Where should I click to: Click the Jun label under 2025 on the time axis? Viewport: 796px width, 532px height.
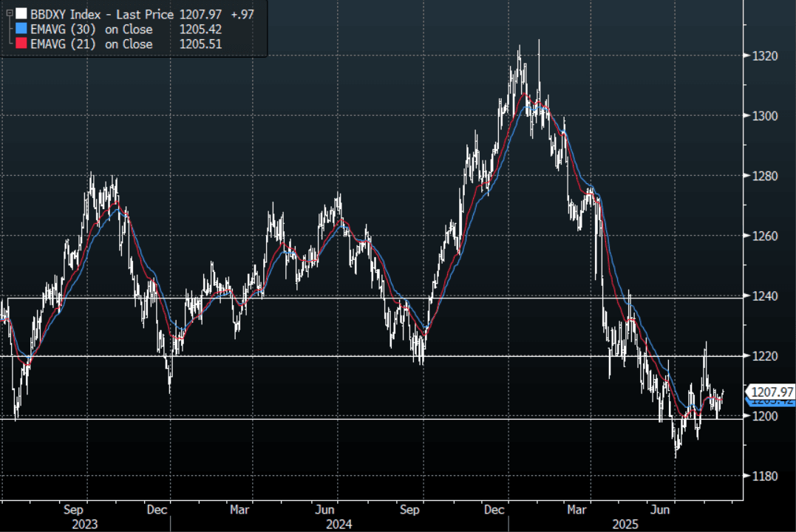661,509
